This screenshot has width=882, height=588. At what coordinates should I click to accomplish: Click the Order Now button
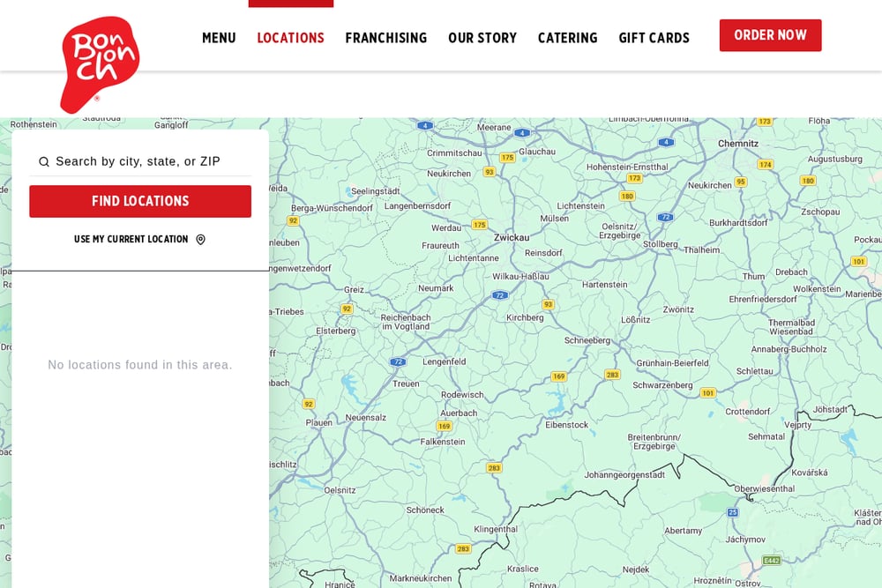(770, 35)
